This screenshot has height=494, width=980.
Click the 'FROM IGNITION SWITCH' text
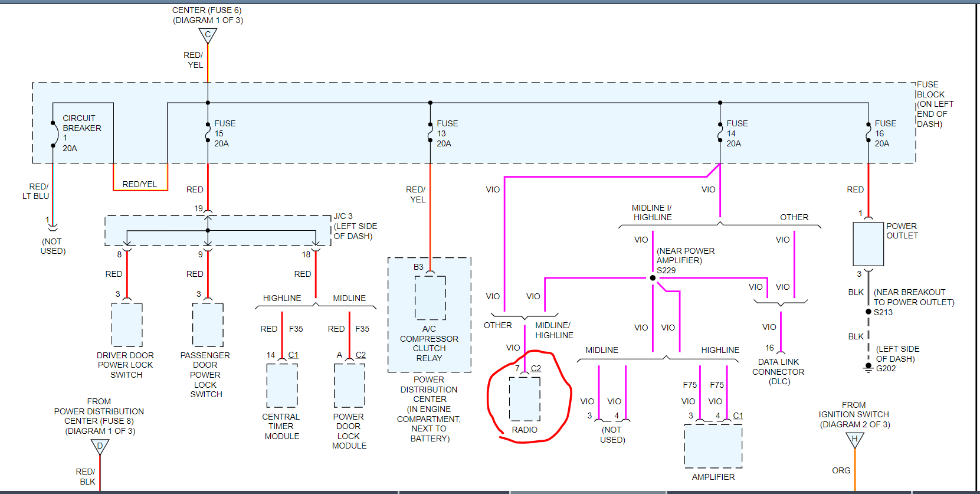tap(854, 410)
